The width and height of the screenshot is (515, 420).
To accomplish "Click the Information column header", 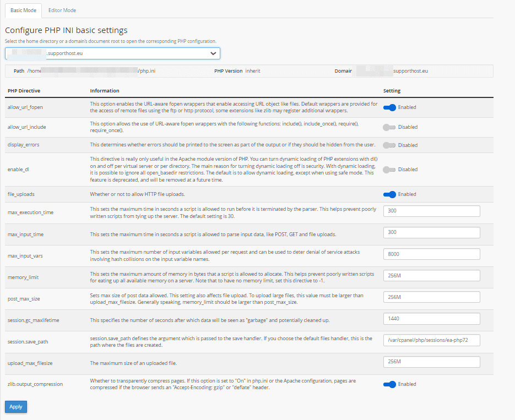I will [x=105, y=91].
